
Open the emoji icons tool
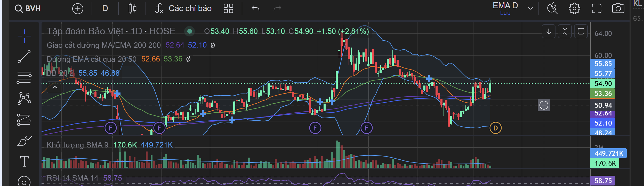[x=24, y=181]
